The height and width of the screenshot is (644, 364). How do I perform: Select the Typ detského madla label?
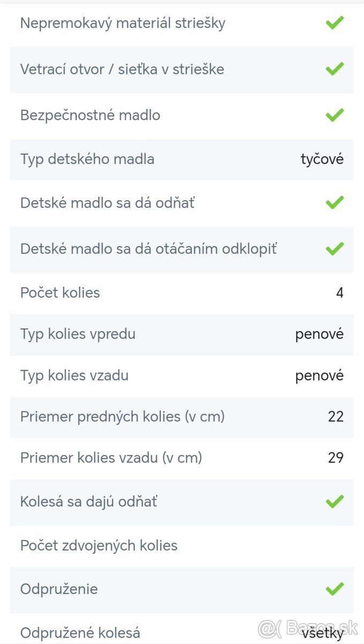click(x=87, y=159)
